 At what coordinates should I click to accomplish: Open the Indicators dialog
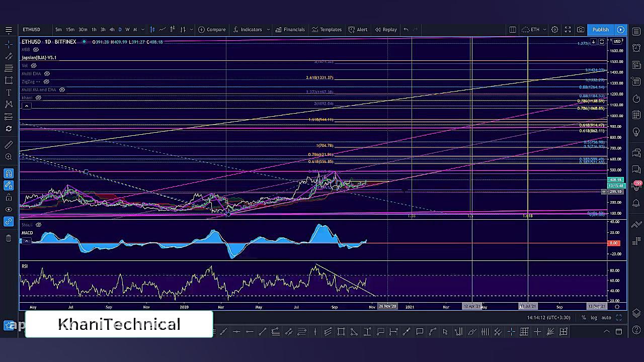pos(248,30)
